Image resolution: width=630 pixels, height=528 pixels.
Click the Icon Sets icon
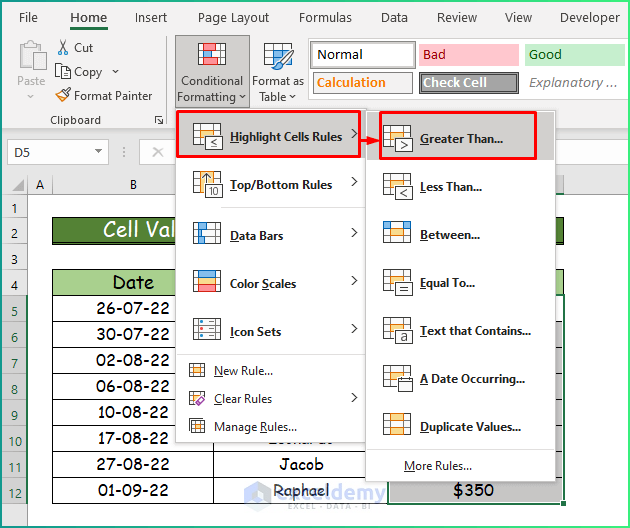tap(207, 329)
